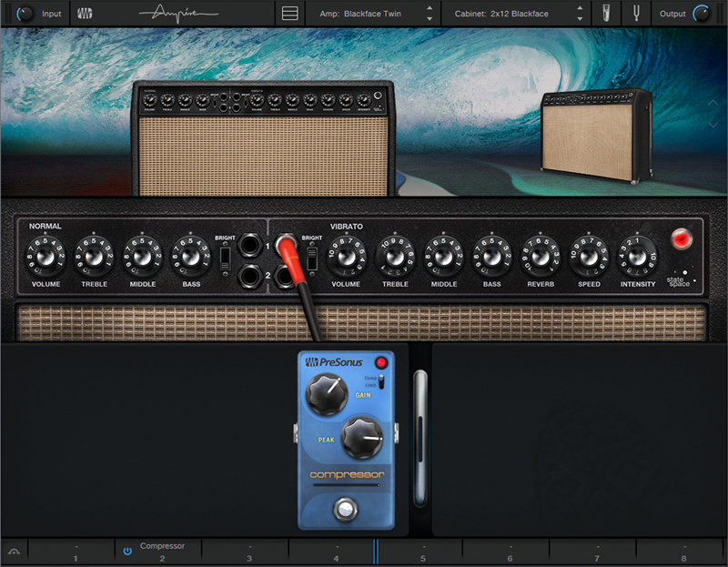Click the VIBRATO channel label

(x=347, y=226)
